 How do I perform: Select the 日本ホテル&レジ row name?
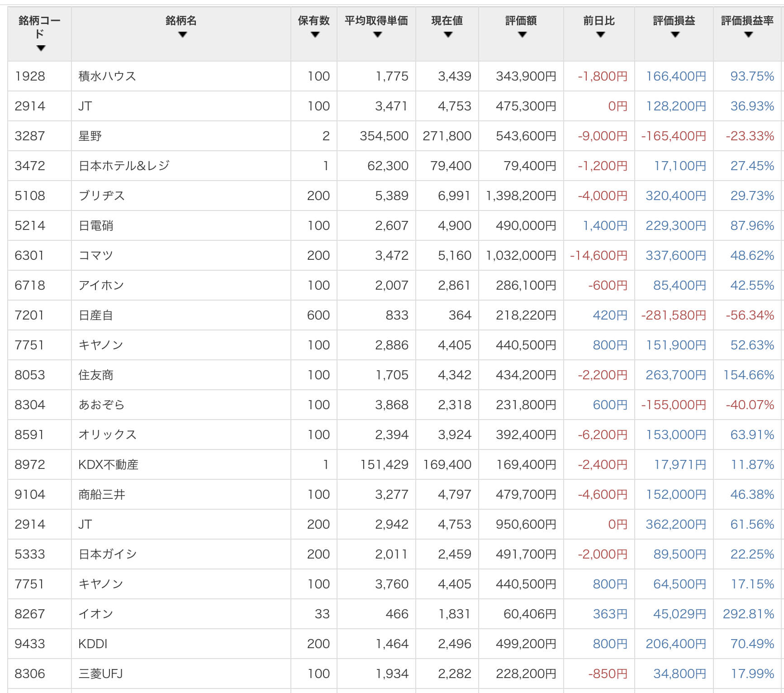[x=124, y=166]
